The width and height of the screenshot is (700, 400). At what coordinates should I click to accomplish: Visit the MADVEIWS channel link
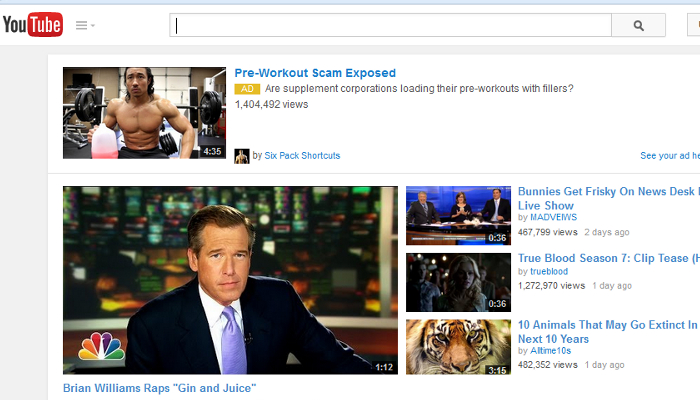coord(553,217)
